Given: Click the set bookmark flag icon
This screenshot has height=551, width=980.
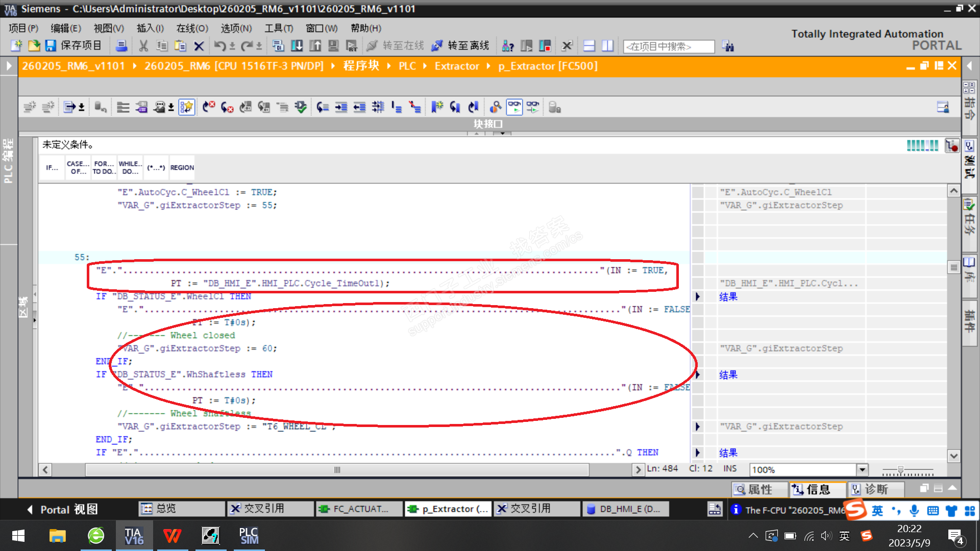Looking at the screenshot, I should coord(437,107).
